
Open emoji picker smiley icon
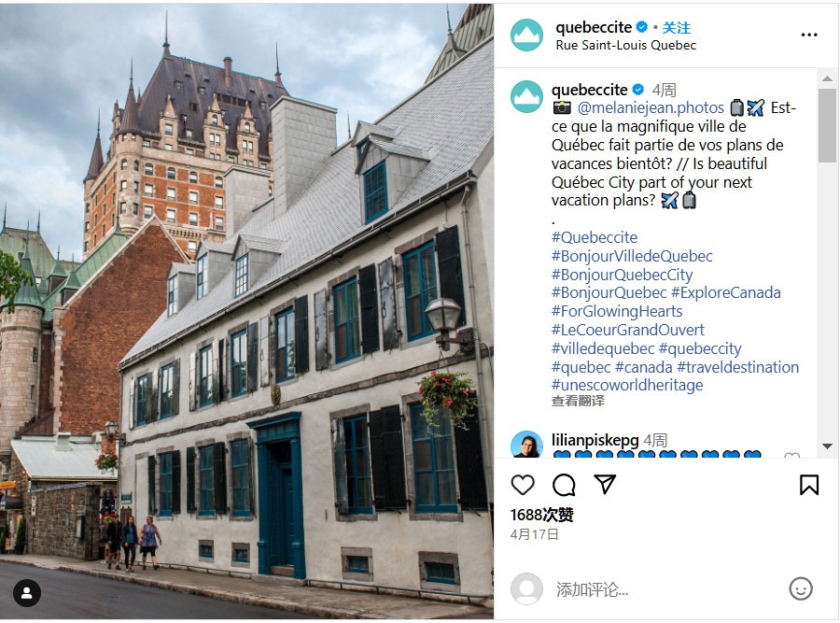801,588
